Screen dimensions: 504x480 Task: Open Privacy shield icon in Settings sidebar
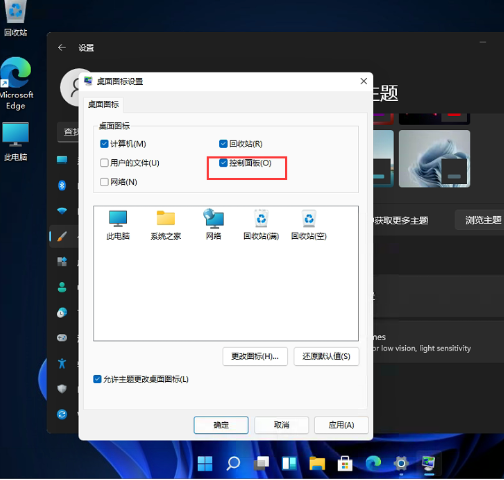[x=62, y=389]
